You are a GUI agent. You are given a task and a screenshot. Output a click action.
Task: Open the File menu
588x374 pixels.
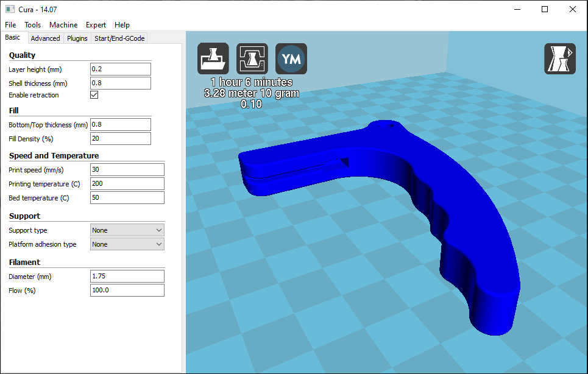10,25
